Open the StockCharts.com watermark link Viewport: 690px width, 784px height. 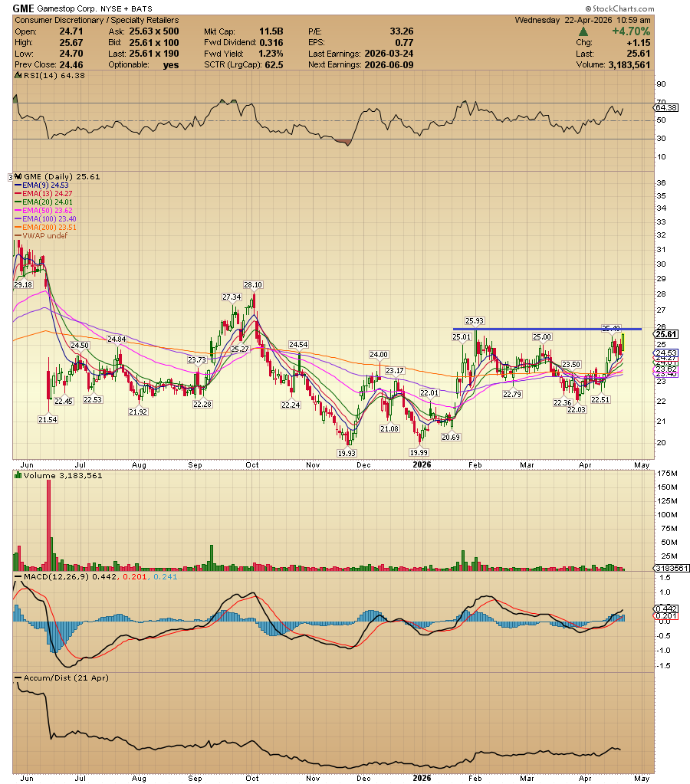click(620, 8)
